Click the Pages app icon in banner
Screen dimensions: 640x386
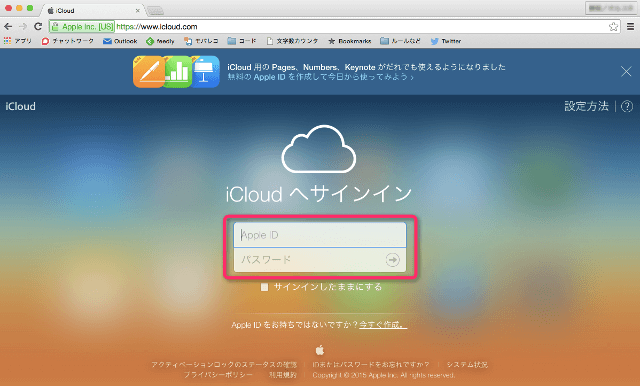click(x=149, y=72)
